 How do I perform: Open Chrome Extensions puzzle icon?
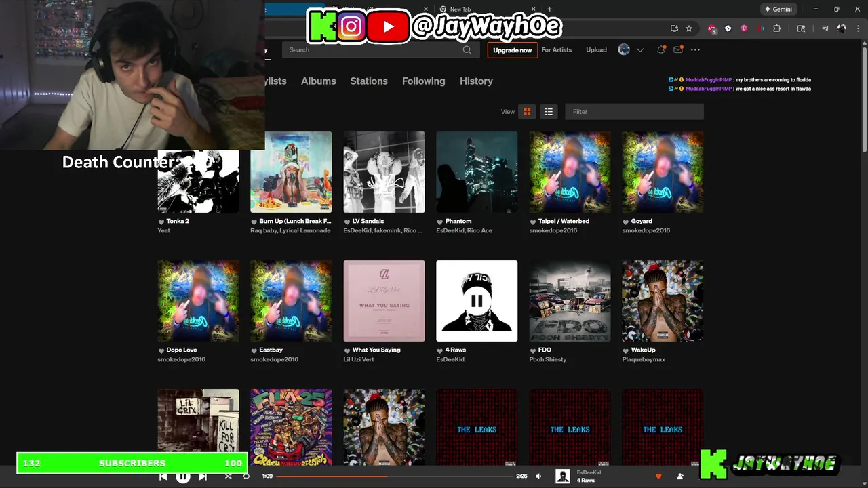[x=777, y=28]
